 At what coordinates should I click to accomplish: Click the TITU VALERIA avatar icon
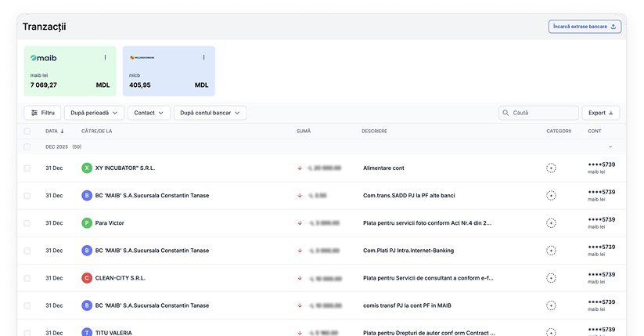[87, 331]
